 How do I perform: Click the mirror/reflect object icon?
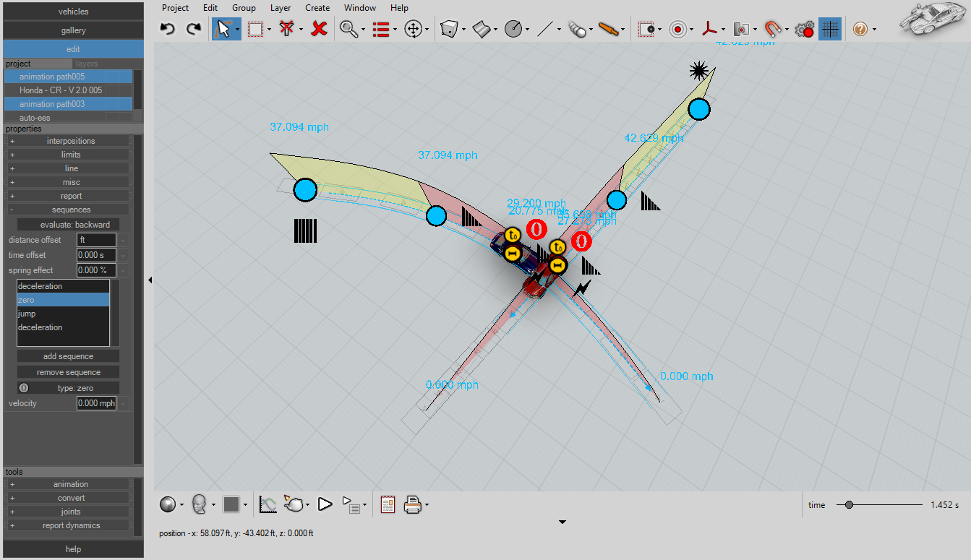click(742, 29)
